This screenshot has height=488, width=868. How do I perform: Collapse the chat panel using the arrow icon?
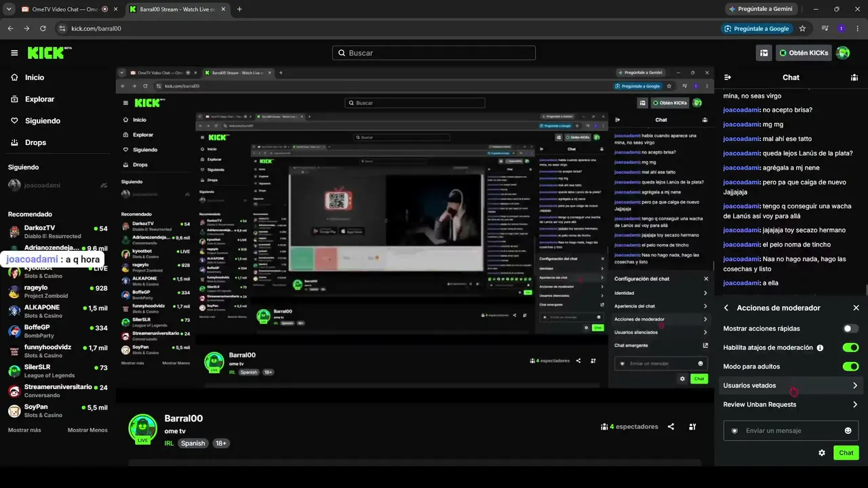[728, 77]
